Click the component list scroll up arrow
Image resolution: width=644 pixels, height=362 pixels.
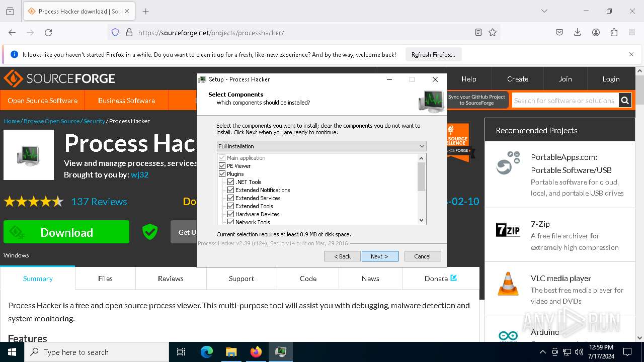pos(422,158)
